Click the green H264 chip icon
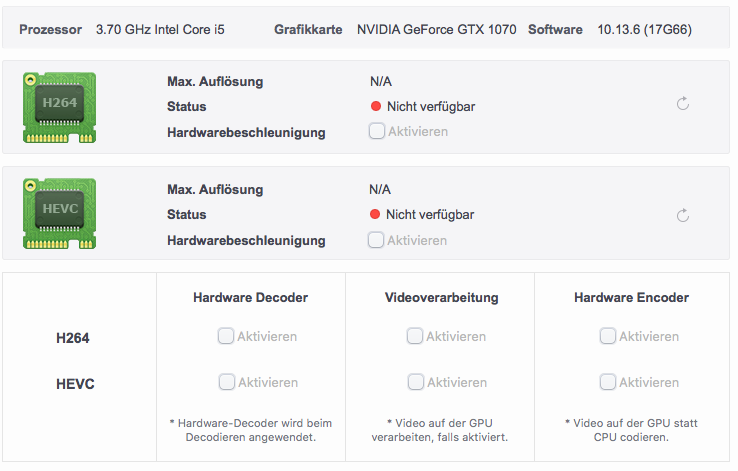The height and width of the screenshot is (471, 738). [x=59, y=105]
